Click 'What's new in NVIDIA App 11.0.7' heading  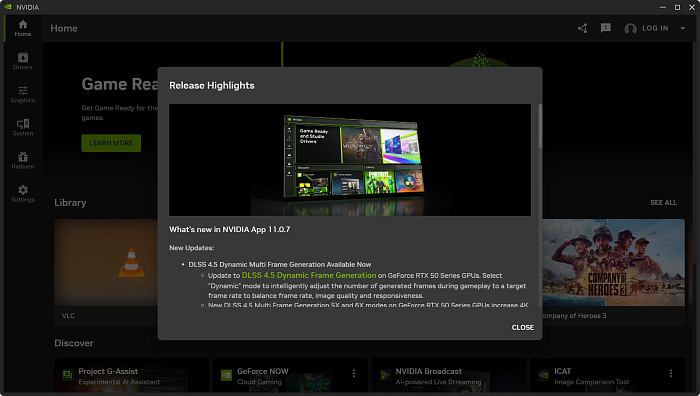click(229, 229)
